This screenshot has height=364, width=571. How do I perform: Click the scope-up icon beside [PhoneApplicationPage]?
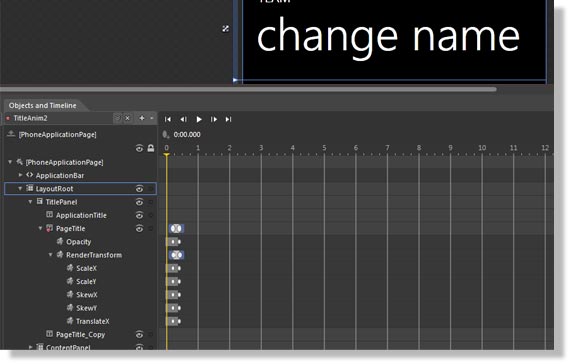[x=11, y=134]
